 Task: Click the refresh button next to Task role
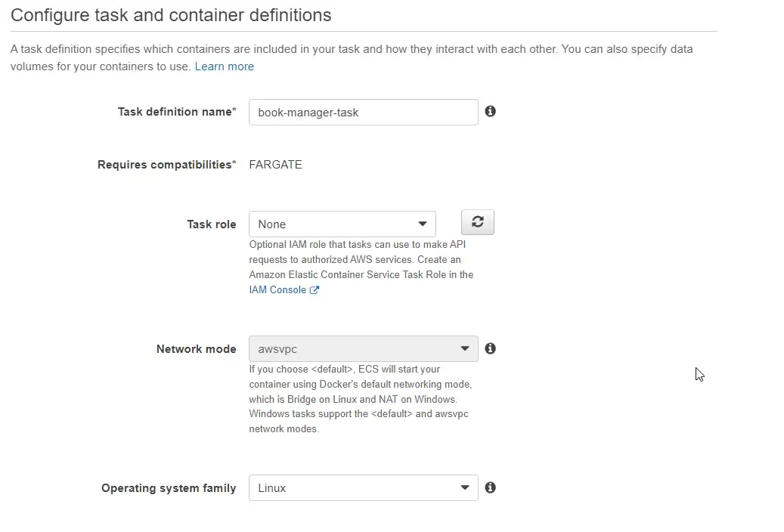pyautogui.click(x=477, y=222)
